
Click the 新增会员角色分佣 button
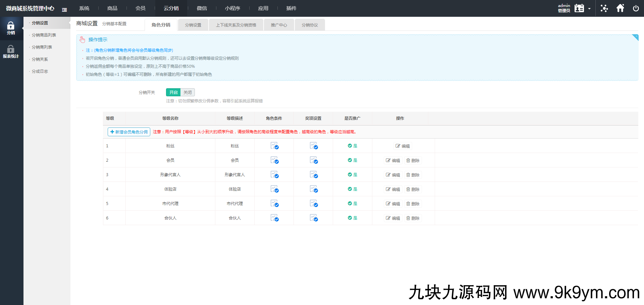(x=128, y=132)
